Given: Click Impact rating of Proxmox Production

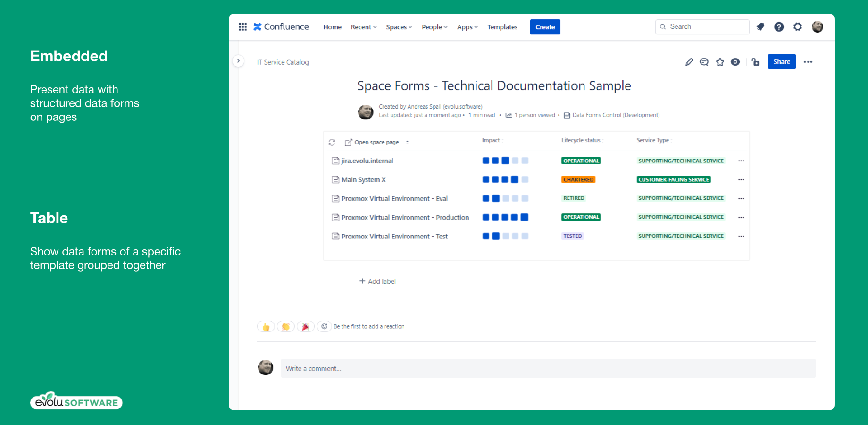Looking at the screenshot, I should (x=505, y=217).
